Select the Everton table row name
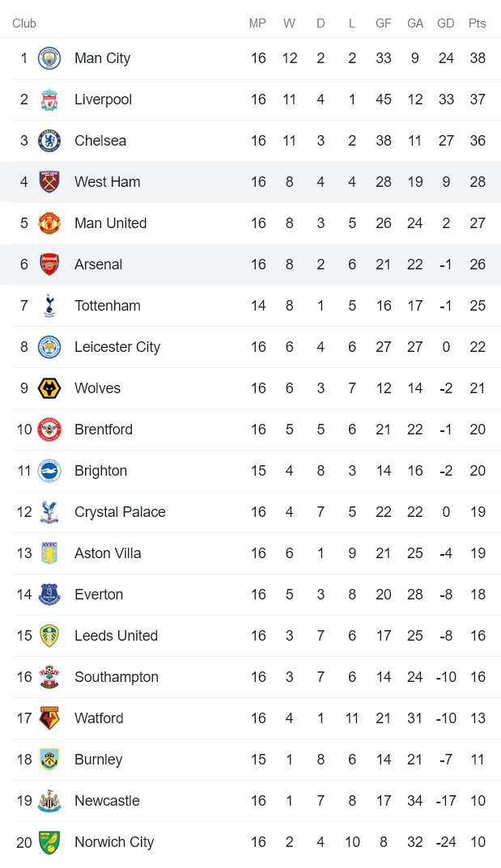501x868 pixels. (x=99, y=595)
